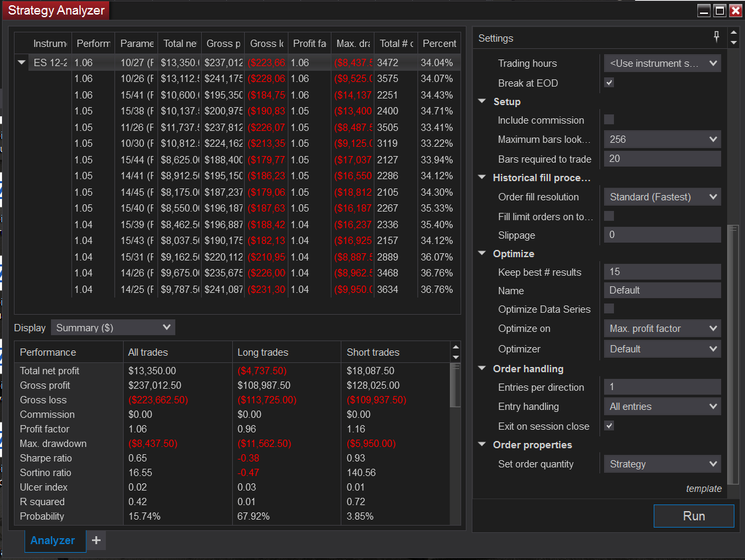Click the Sortino ratio row label
This screenshot has height=560, width=745.
click(46, 473)
